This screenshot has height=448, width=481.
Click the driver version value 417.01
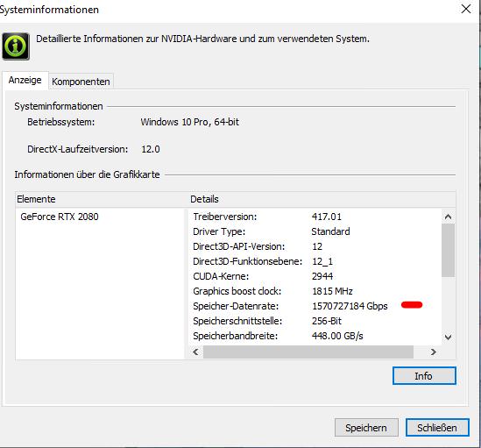tap(327, 217)
